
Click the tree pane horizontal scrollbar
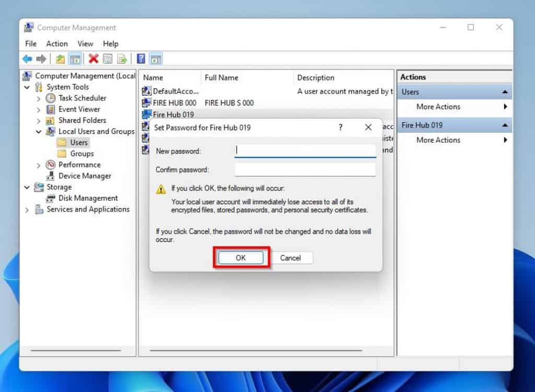(x=76, y=350)
